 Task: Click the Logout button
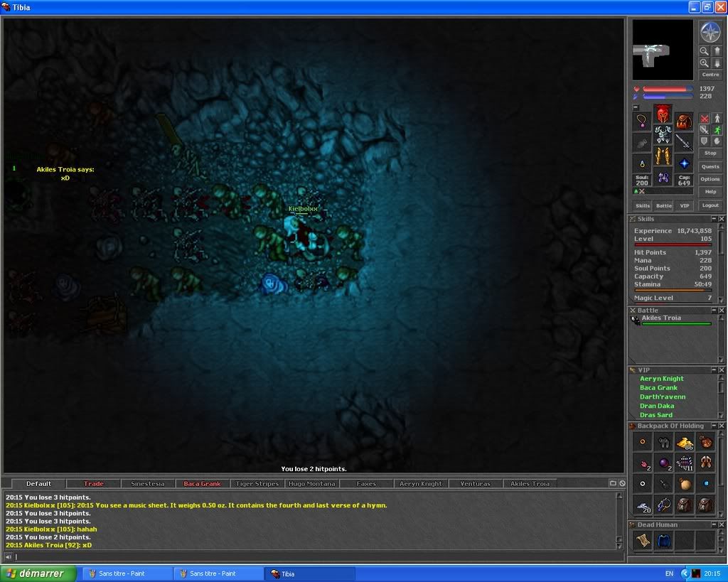pyautogui.click(x=710, y=205)
